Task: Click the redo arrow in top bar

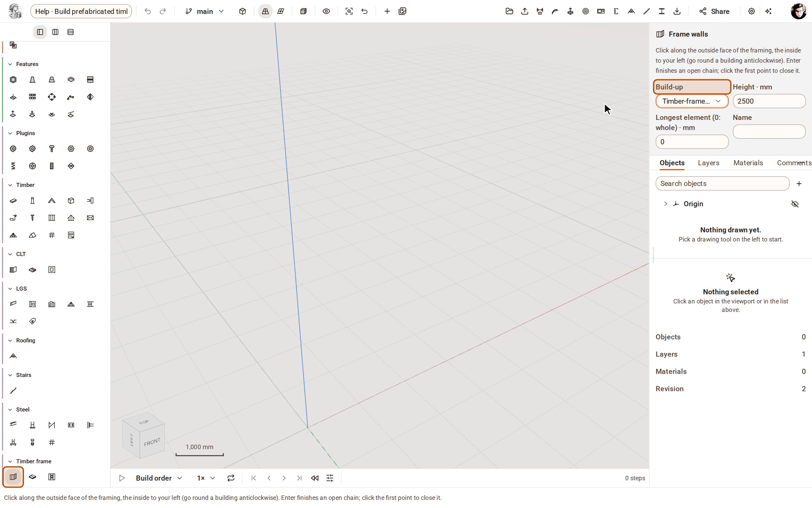Action: (163, 11)
